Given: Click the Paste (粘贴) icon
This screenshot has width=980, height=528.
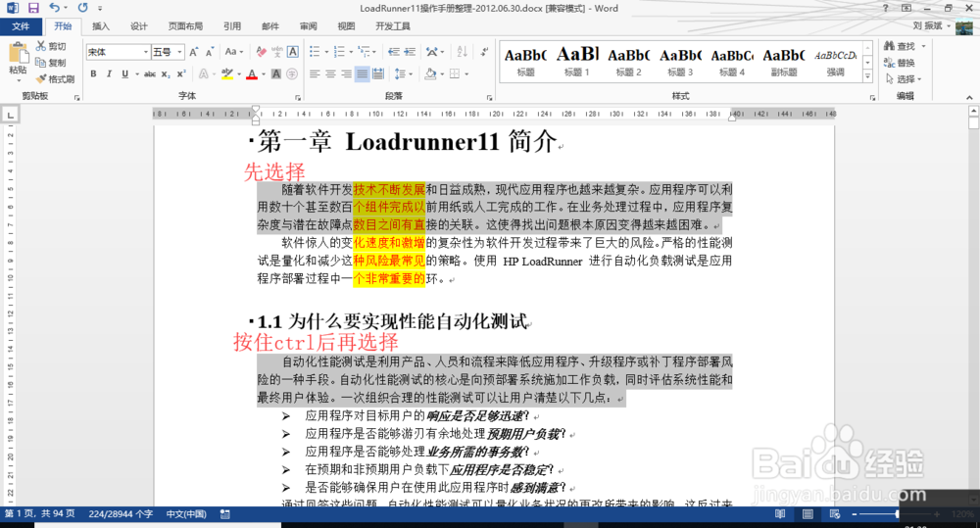Looking at the screenshot, I should pos(18,54).
